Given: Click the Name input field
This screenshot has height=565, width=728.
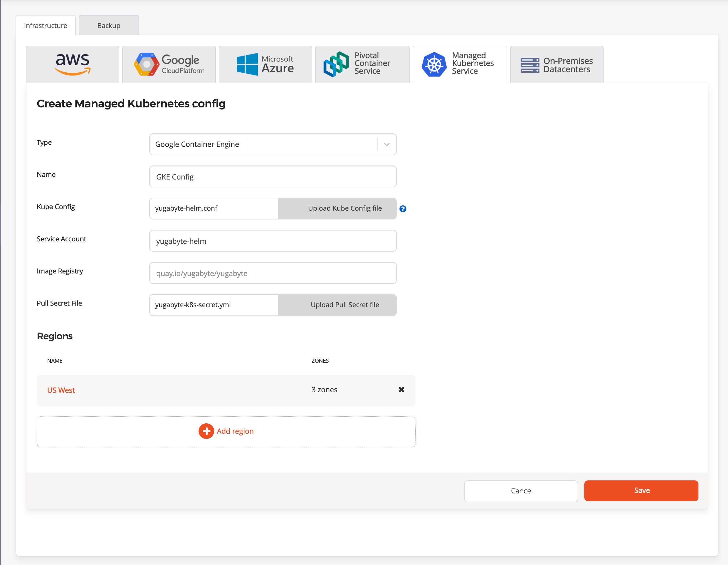Looking at the screenshot, I should pyautogui.click(x=272, y=176).
